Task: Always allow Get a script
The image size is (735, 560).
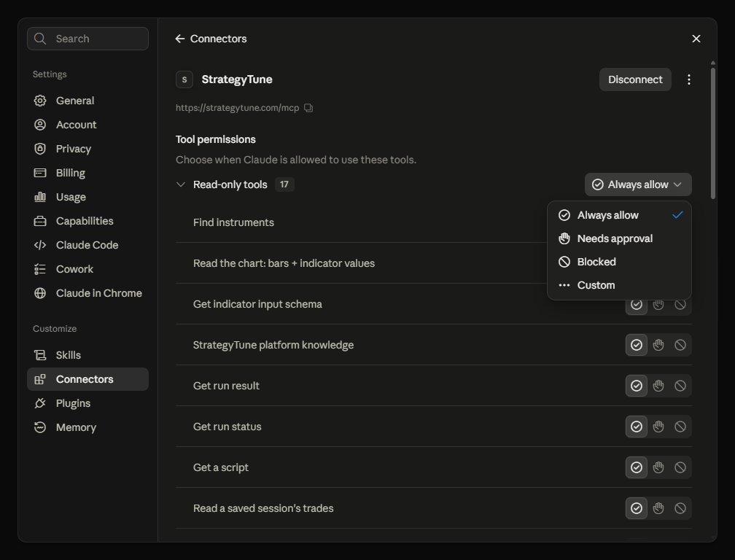Action: (636, 467)
